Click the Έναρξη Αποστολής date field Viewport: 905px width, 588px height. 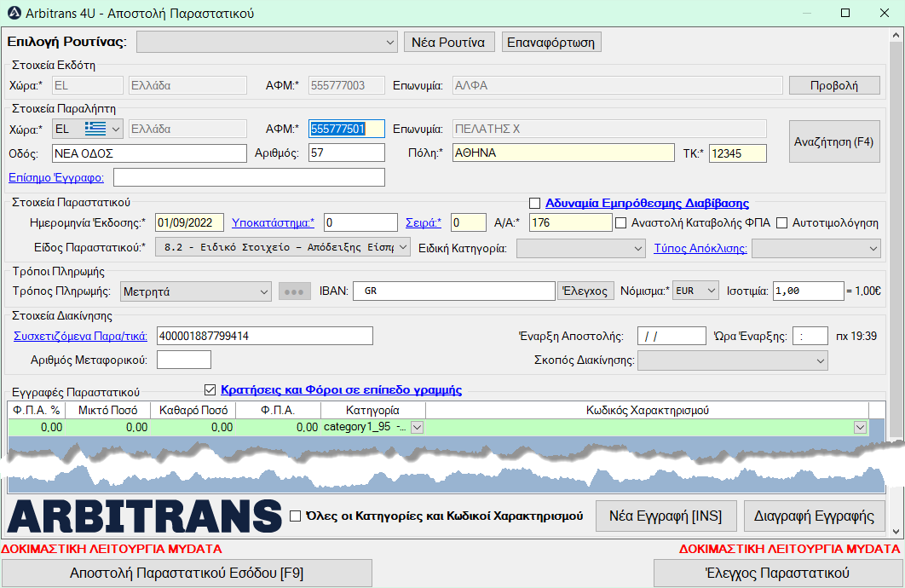[672, 336]
